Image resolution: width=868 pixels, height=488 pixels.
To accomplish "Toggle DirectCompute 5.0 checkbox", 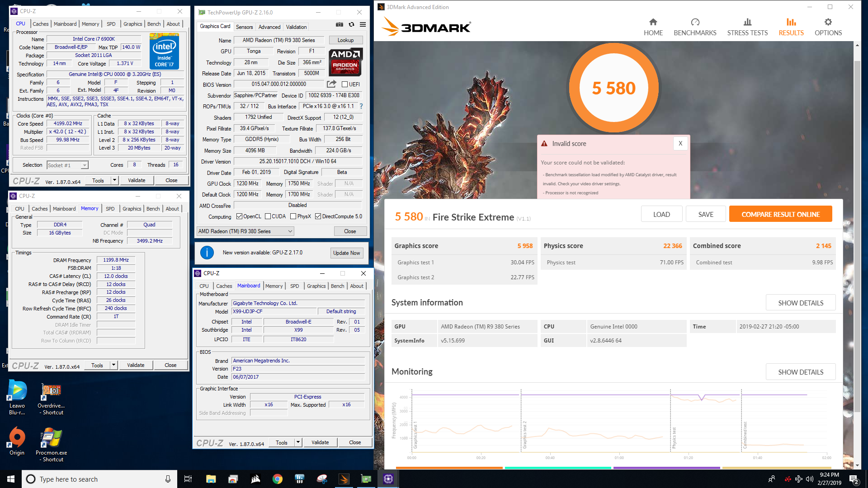I will tap(318, 216).
